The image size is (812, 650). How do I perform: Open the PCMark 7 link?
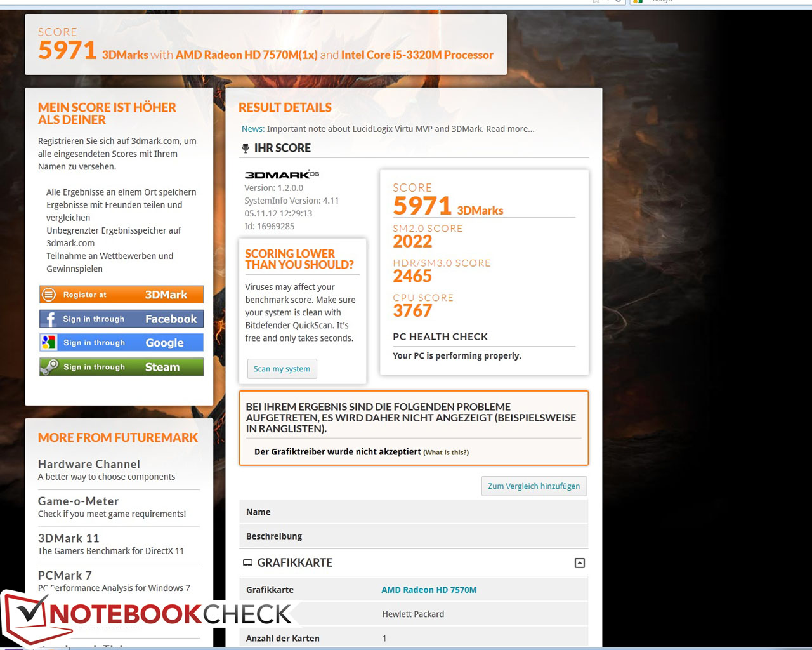coord(65,576)
